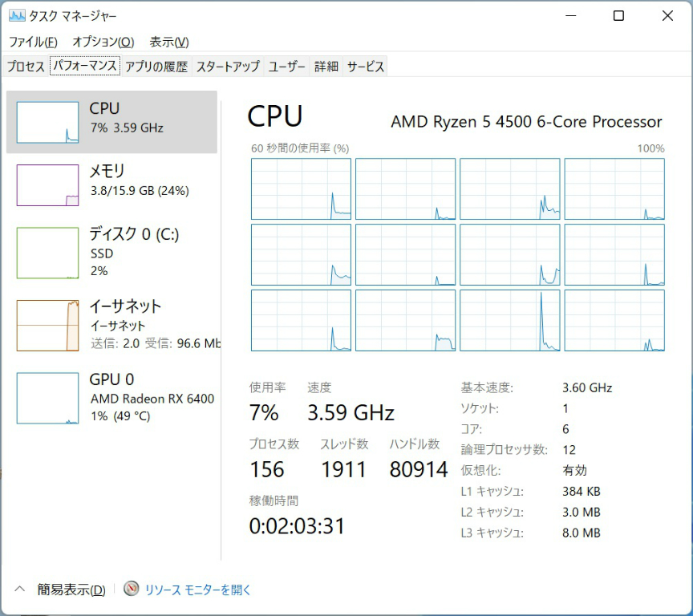Click the Task Manager title bar icon
The image size is (693, 616).
click(17, 15)
